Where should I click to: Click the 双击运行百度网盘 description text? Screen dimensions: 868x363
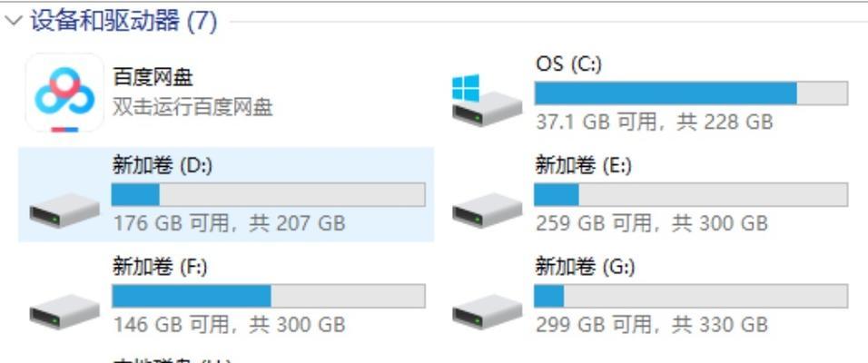tap(192, 107)
